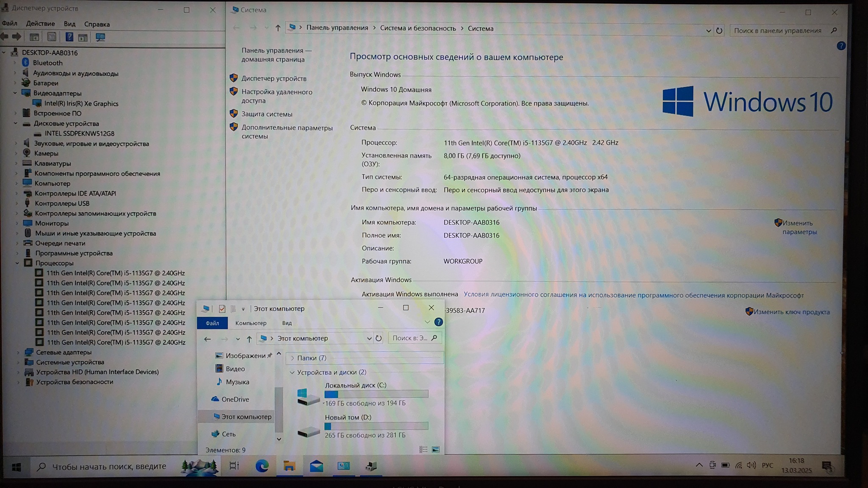Open the Mail app on the taskbar
The image size is (868, 488).
(x=316, y=466)
